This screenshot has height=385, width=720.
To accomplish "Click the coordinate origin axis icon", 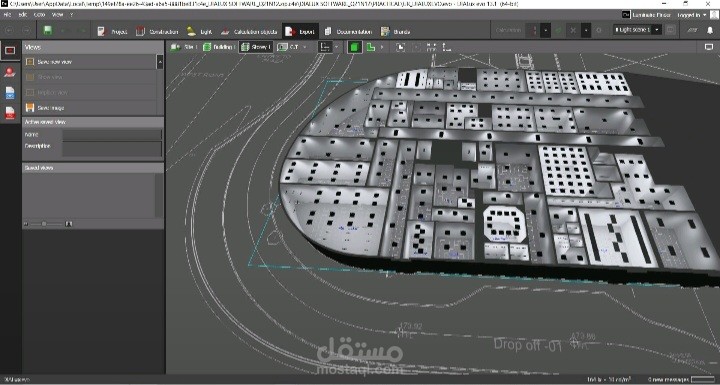I will [x=446, y=47].
